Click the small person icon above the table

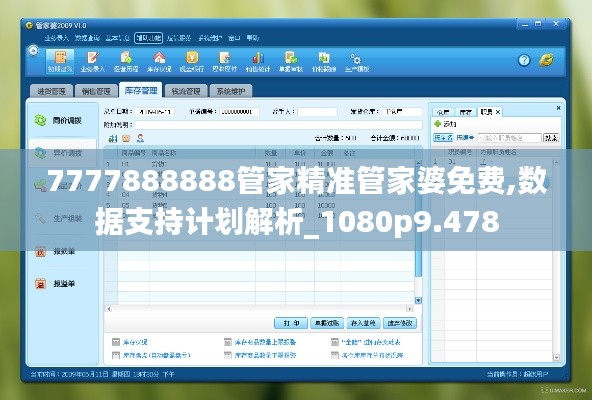coord(140,138)
